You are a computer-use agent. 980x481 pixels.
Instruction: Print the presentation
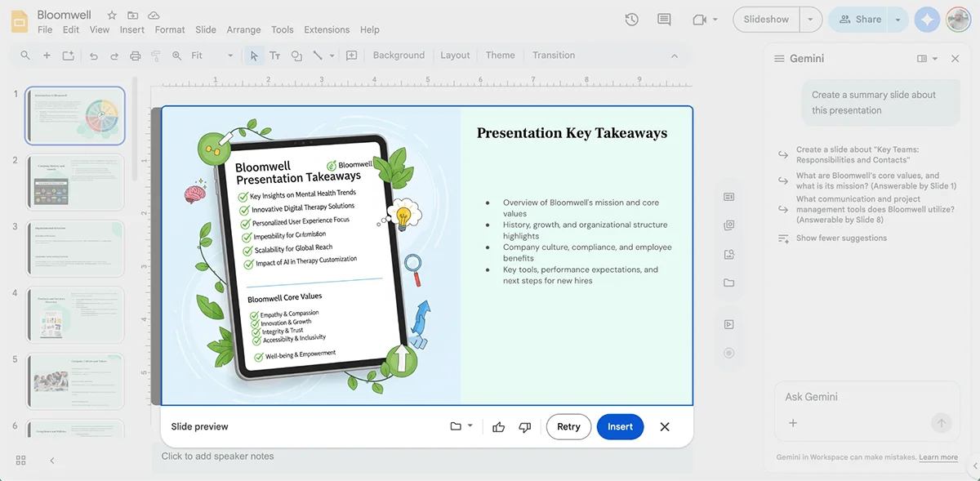pyautogui.click(x=136, y=56)
